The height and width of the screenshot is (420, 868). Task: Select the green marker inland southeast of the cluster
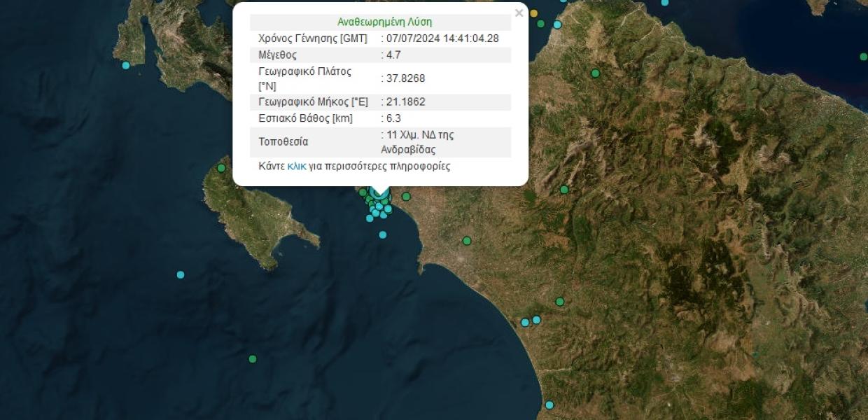pyautogui.click(x=467, y=241)
